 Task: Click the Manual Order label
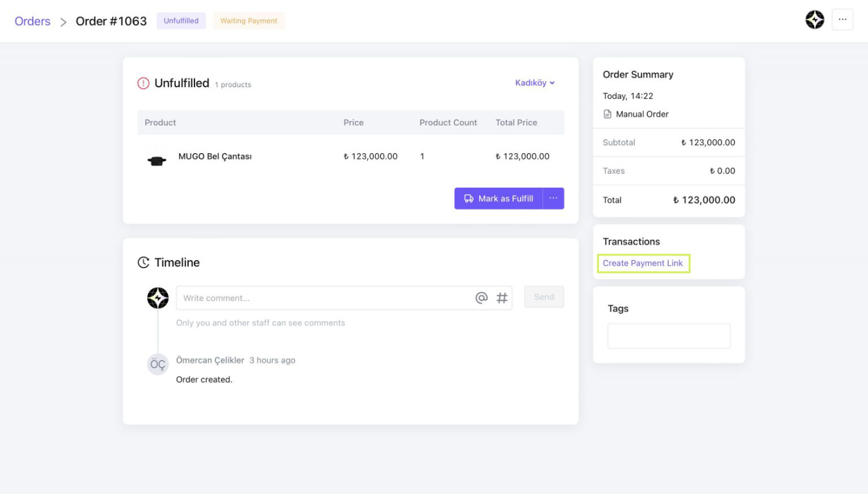coord(642,114)
